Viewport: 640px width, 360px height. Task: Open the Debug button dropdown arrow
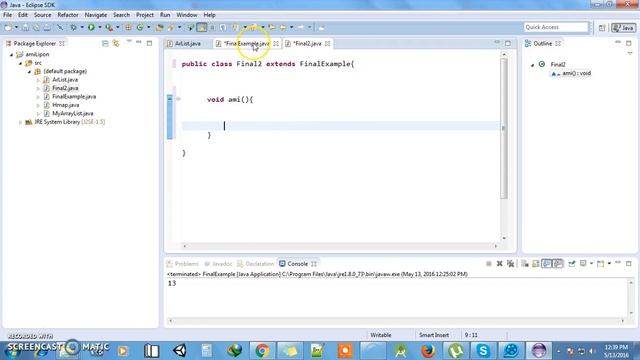pyautogui.click(x=82, y=27)
